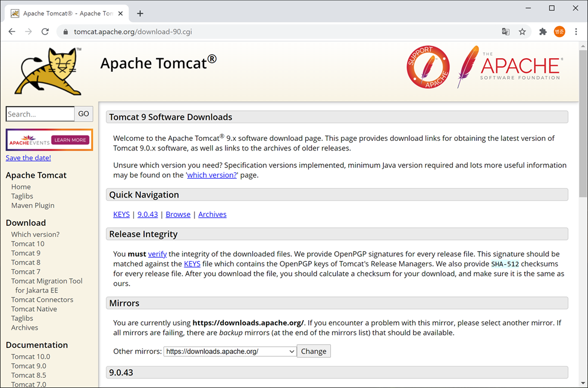588x388 pixels.
Task: Close the Apache Tomcat tab
Action: click(x=120, y=14)
